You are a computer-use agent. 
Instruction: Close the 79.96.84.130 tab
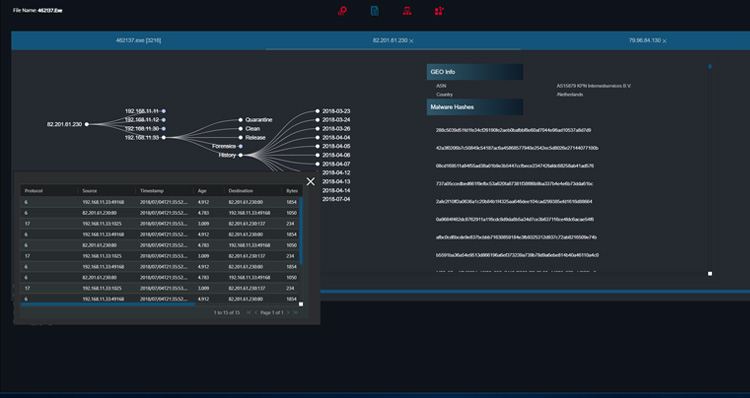click(664, 41)
